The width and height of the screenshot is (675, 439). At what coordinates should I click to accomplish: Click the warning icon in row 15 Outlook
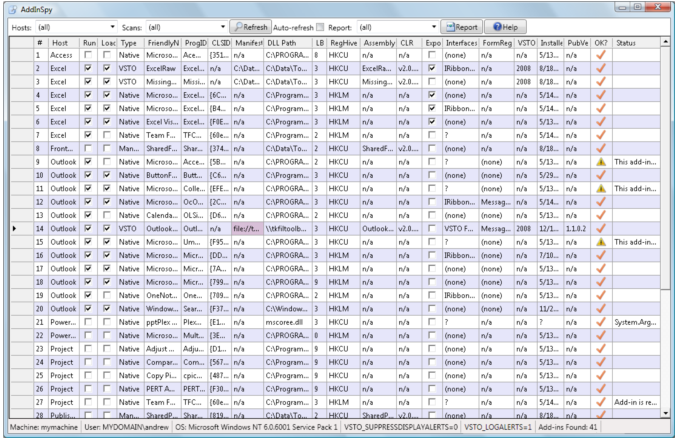point(601,242)
